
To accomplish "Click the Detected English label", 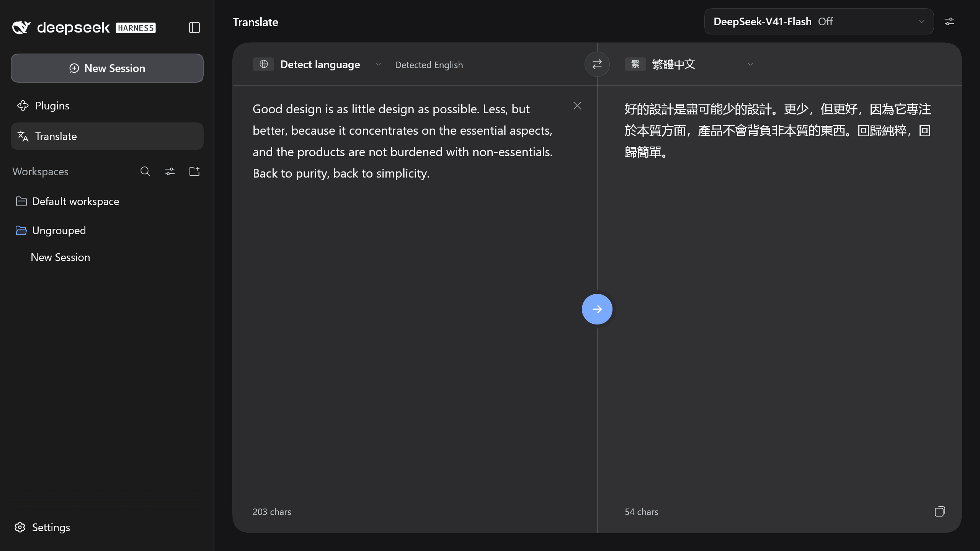I will coord(429,65).
